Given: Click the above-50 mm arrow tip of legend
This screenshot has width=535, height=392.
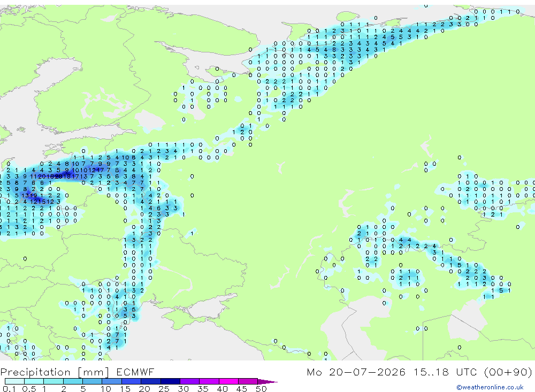Looking at the screenshot, I should (267, 382).
